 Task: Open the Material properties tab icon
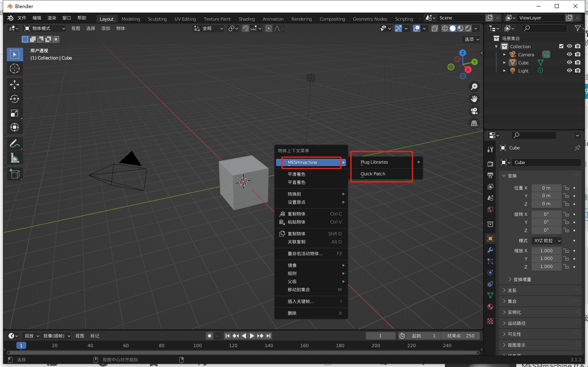pyautogui.click(x=490, y=307)
